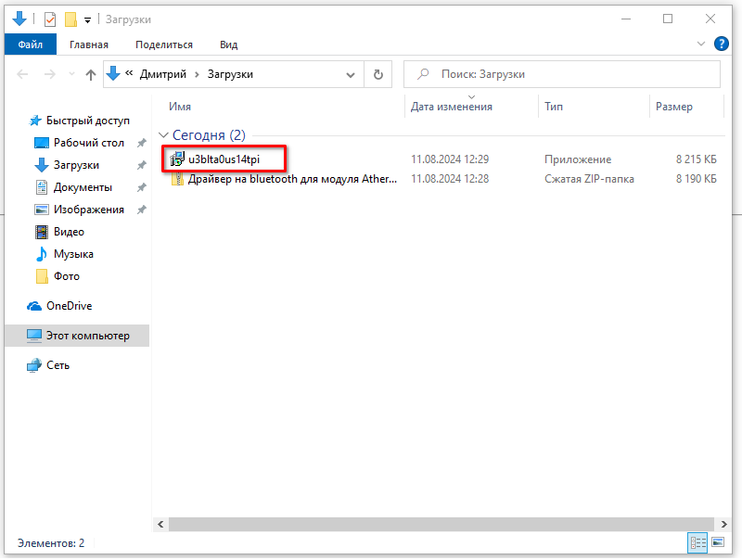
Task: Open the Файл menu
Action: coord(30,45)
